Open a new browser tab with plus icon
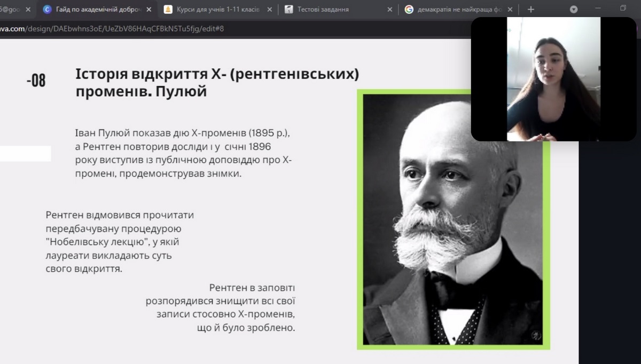641x364 pixels. [x=530, y=10]
